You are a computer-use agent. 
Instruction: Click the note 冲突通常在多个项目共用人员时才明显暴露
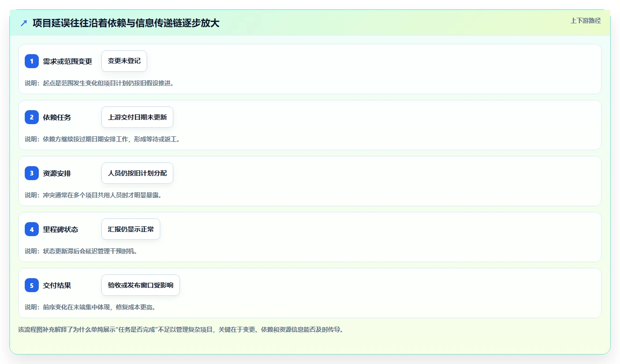(x=93, y=195)
